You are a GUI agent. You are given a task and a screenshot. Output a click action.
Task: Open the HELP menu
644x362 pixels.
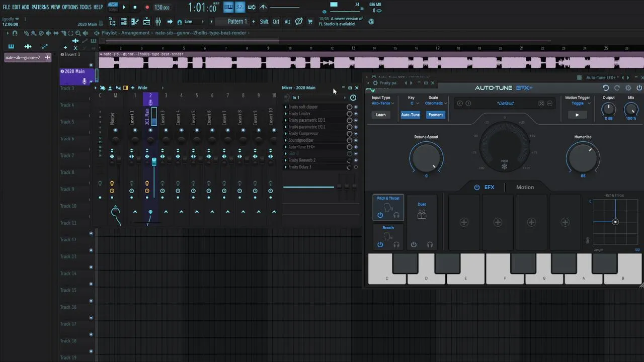click(x=98, y=7)
